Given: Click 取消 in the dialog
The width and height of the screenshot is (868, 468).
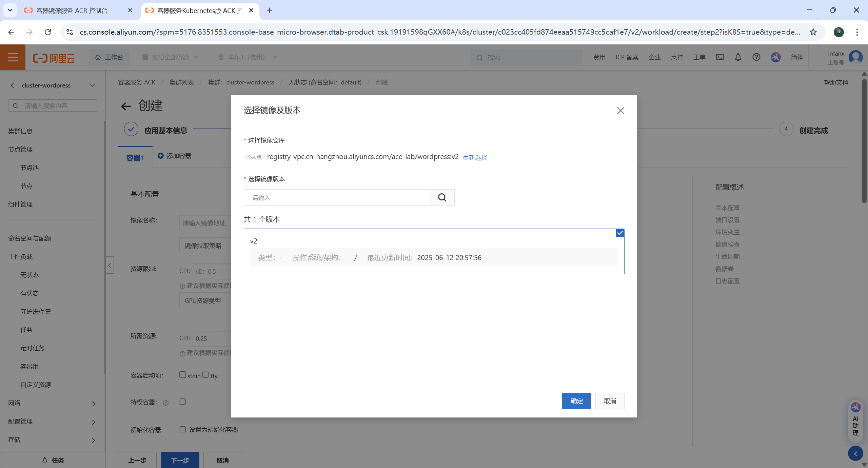Looking at the screenshot, I should click(610, 401).
